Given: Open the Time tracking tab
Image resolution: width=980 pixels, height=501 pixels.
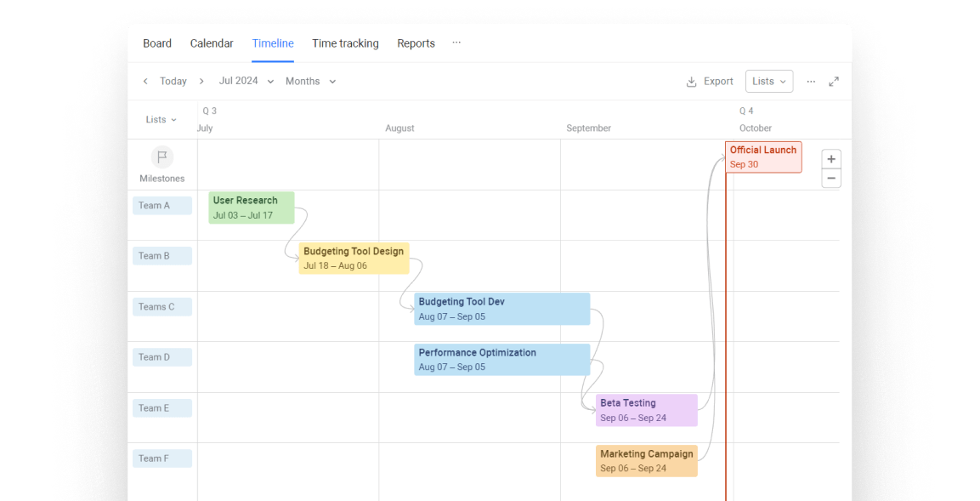Looking at the screenshot, I should (345, 43).
